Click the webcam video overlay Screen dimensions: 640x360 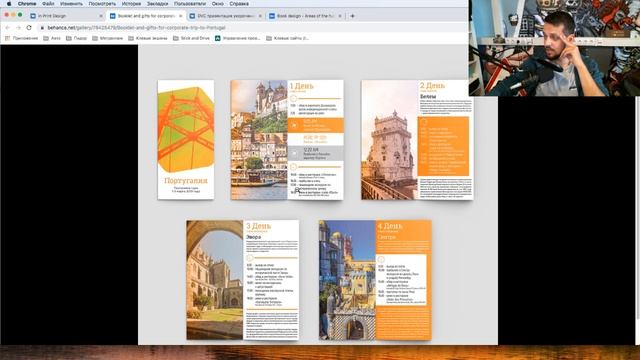click(554, 48)
